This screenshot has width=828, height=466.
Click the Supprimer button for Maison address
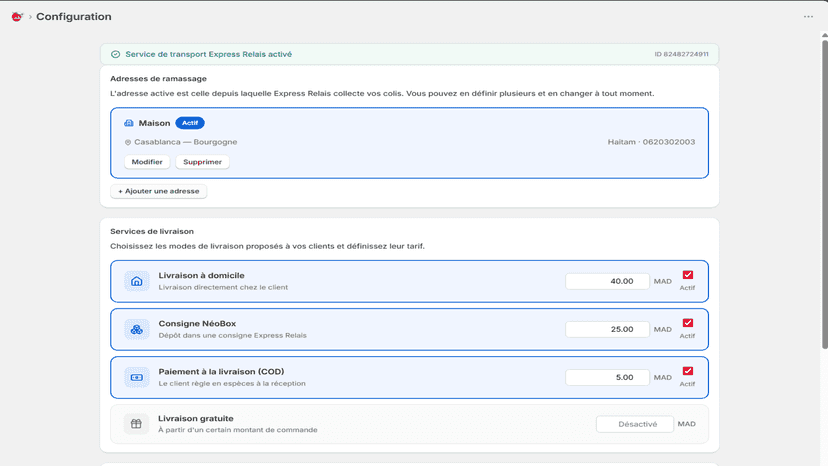(202, 162)
